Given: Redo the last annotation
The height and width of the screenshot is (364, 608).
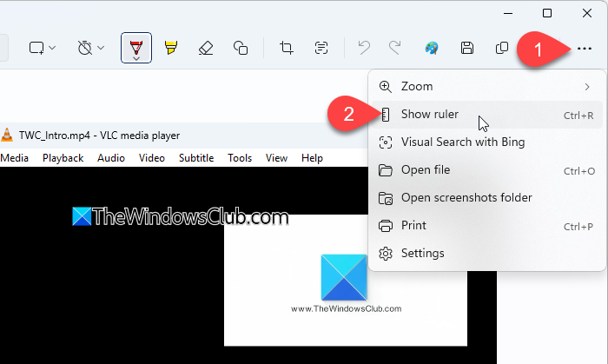Looking at the screenshot, I should point(394,48).
